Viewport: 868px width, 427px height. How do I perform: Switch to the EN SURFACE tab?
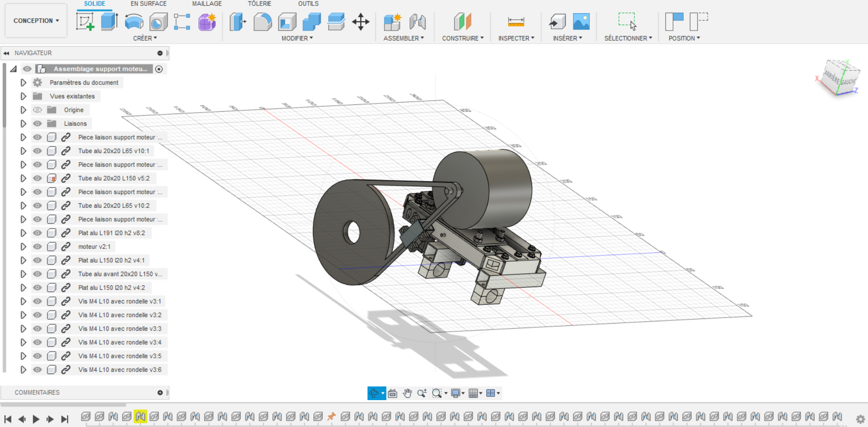(148, 4)
